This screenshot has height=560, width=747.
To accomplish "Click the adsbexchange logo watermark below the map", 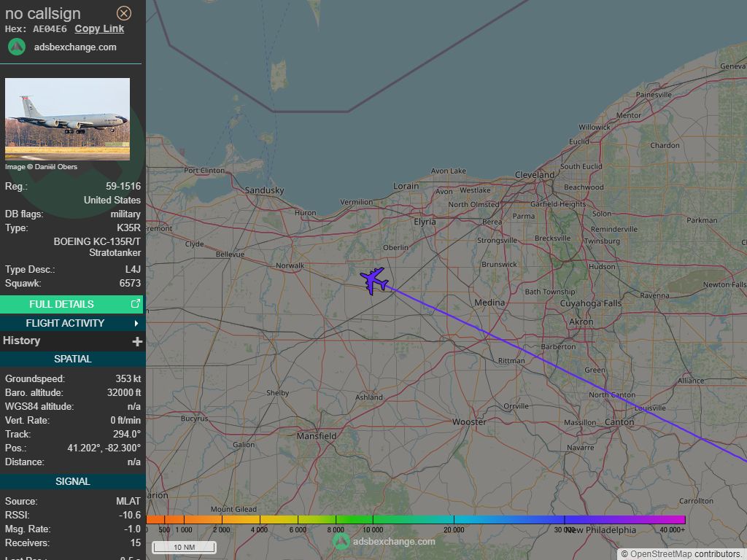I will [x=340, y=542].
